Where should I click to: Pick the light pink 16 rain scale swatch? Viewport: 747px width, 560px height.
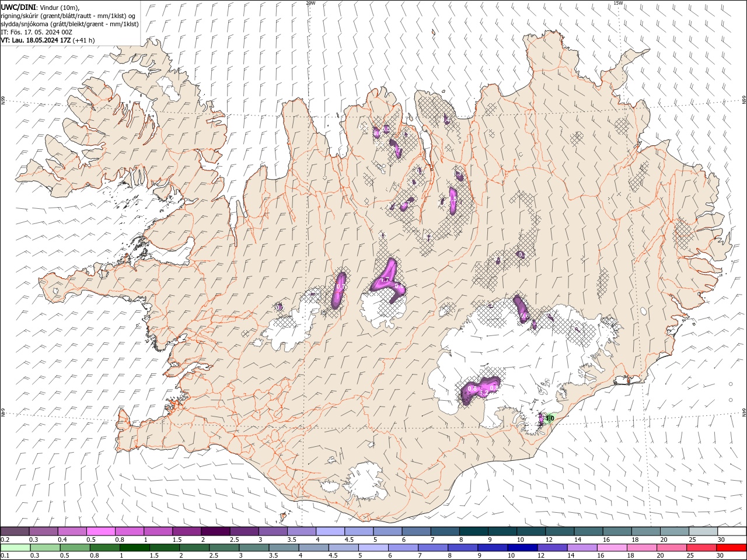611,548
